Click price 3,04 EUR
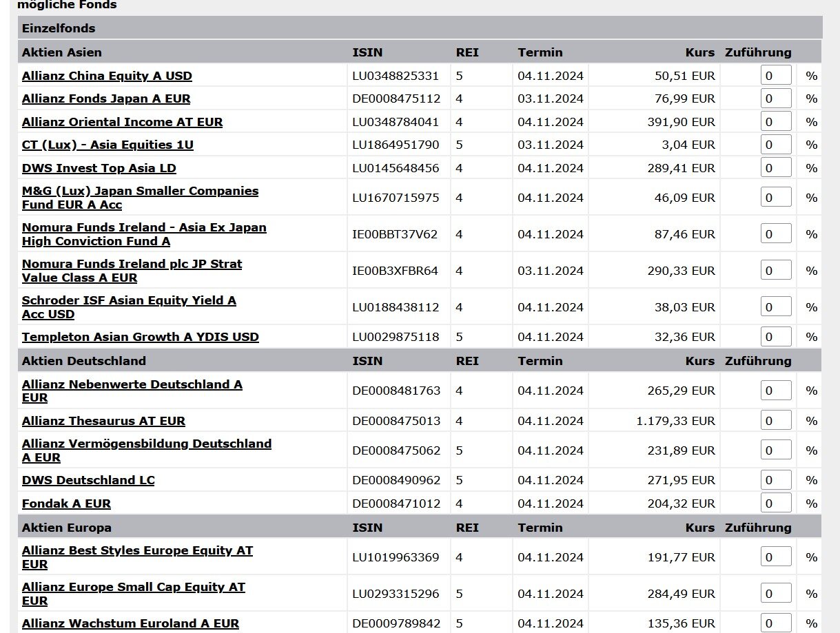 688,145
